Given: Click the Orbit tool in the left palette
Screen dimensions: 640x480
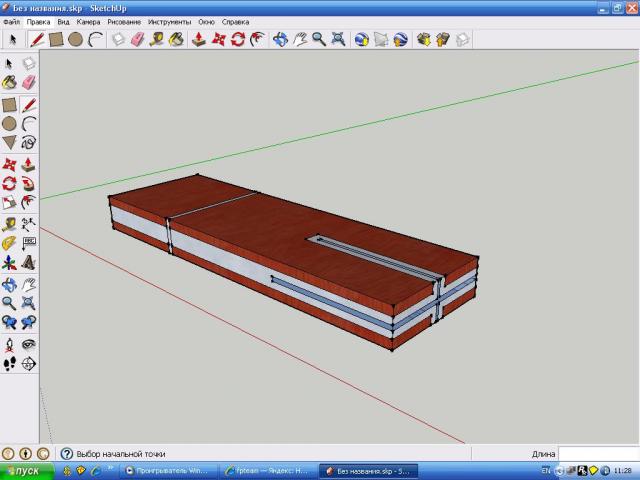Looking at the screenshot, I should tap(9, 284).
